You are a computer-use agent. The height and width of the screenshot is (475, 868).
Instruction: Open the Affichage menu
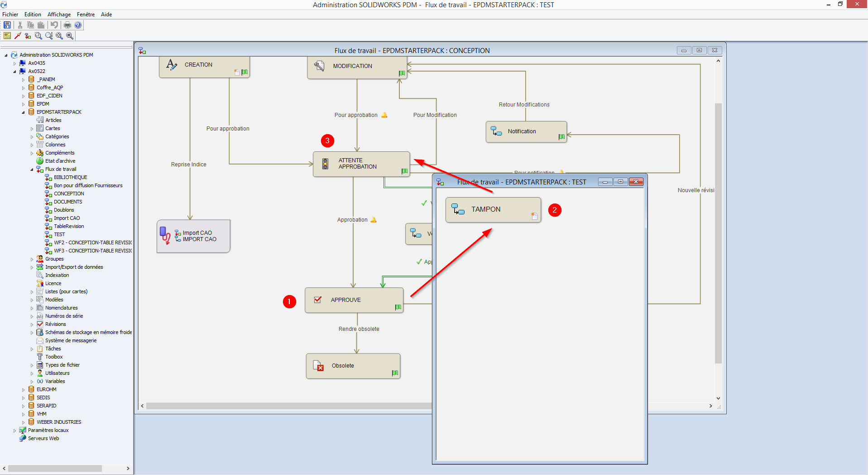coord(59,15)
